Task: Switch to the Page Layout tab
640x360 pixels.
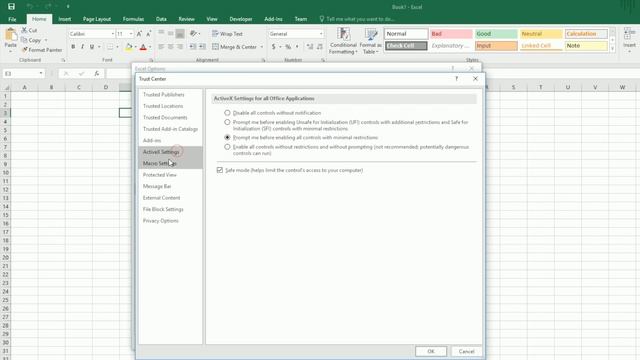Action: pyautogui.click(x=97, y=19)
